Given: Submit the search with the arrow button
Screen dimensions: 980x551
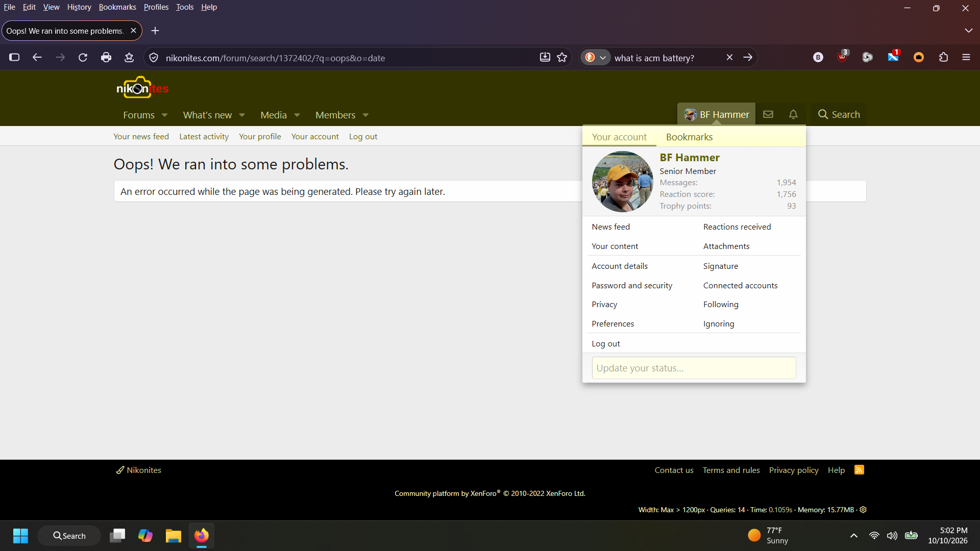Looking at the screenshot, I should (748, 58).
